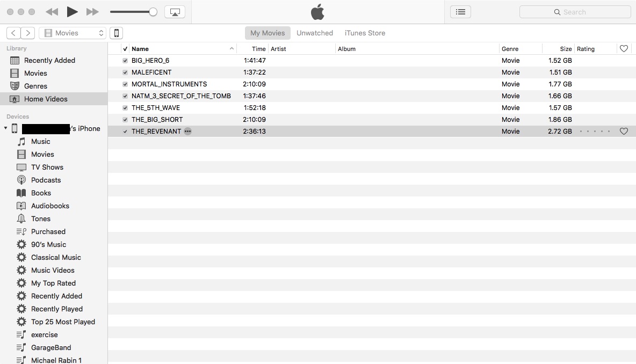Open Movies under the iPhone device
Screen dimensions: 636x364
point(54,155)
